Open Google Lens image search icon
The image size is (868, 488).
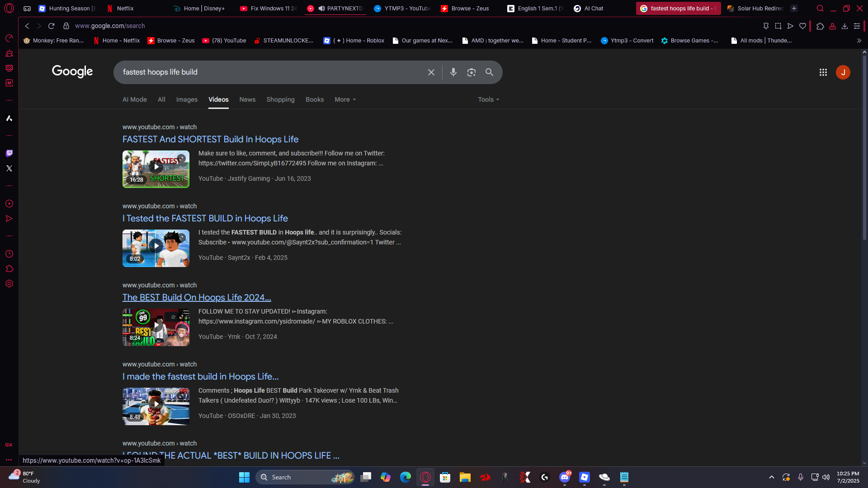pos(472,72)
